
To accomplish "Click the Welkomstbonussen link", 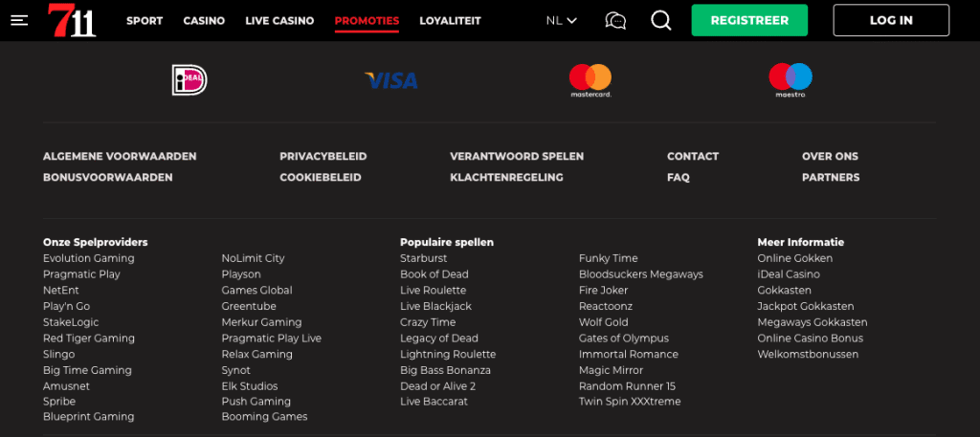I will click(808, 354).
